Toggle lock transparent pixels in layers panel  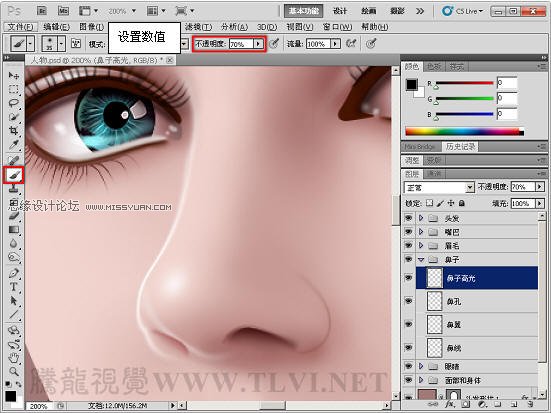pos(429,203)
